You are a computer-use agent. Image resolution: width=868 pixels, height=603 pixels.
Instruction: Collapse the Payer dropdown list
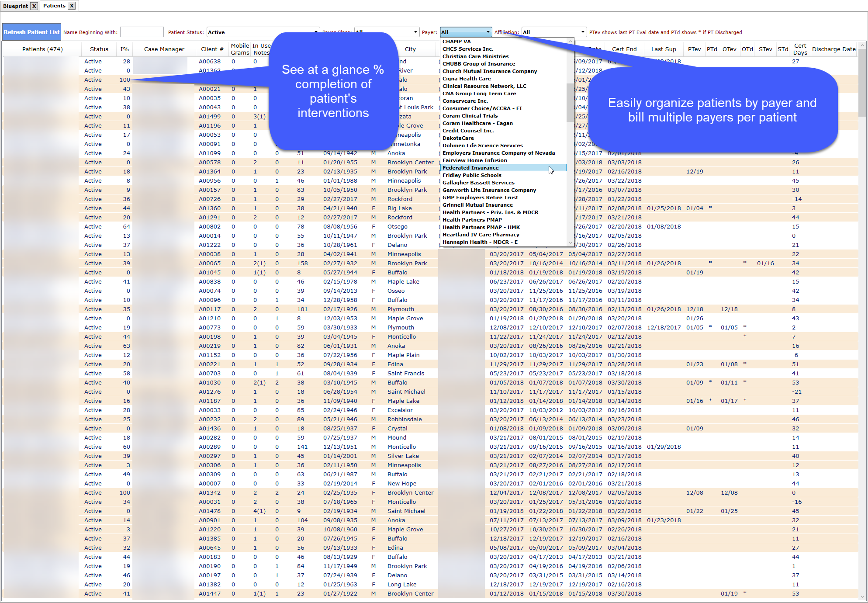(x=488, y=32)
